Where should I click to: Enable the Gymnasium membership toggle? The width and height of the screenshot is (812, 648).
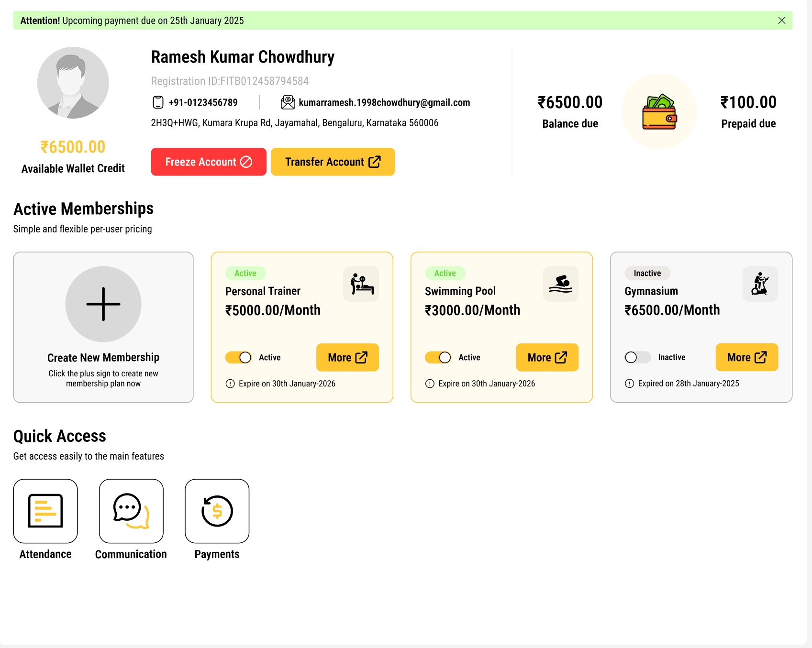[637, 358]
